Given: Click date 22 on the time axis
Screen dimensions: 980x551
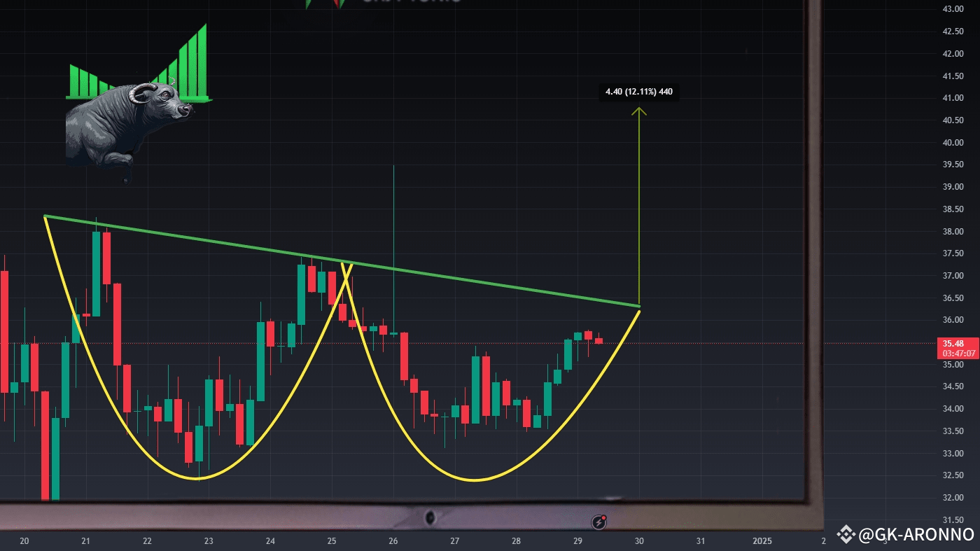Looking at the screenshot, I should (147, 540).
